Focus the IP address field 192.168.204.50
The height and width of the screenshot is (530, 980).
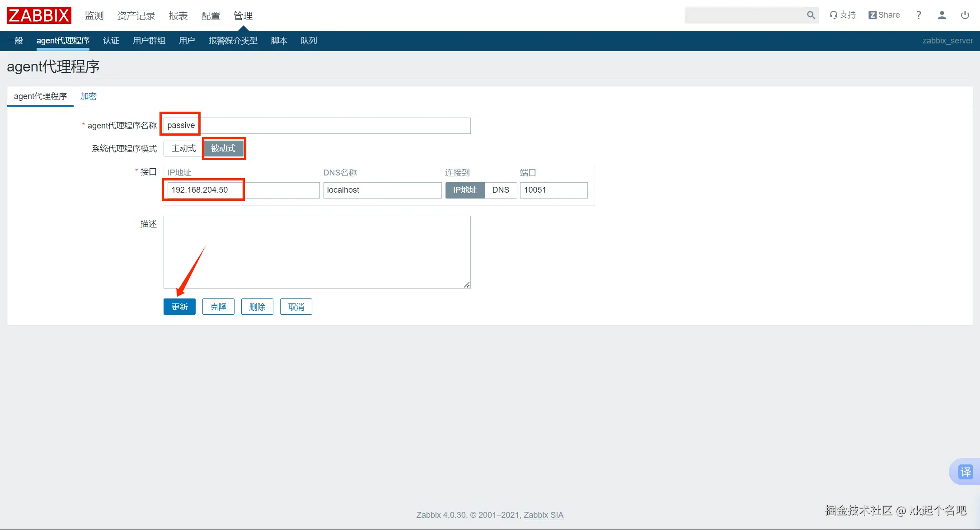point(244,190)
